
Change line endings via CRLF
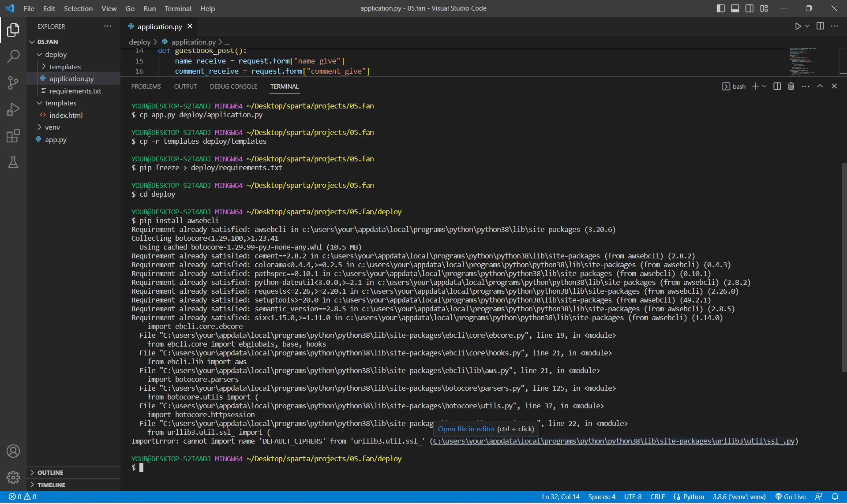[x=657, y=497]
